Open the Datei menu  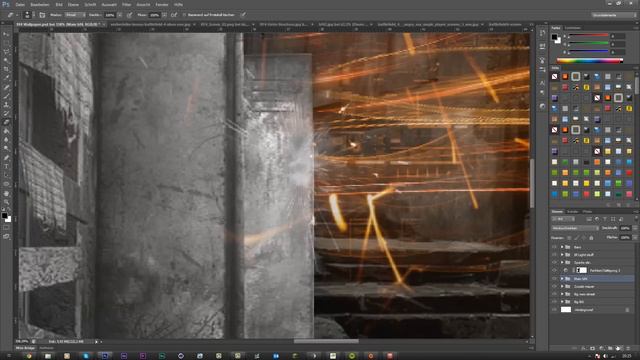20,4
